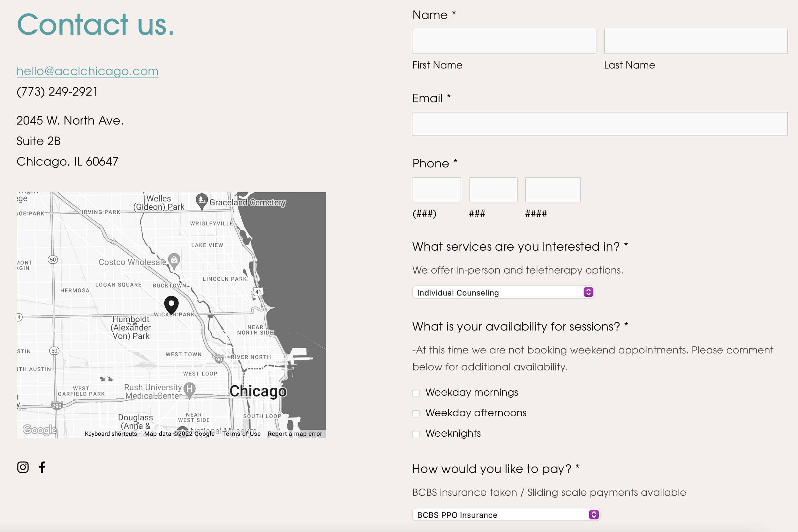Open map Terms of Use link
The height and width of the screenshot is (532, 798).
[241, 434]
